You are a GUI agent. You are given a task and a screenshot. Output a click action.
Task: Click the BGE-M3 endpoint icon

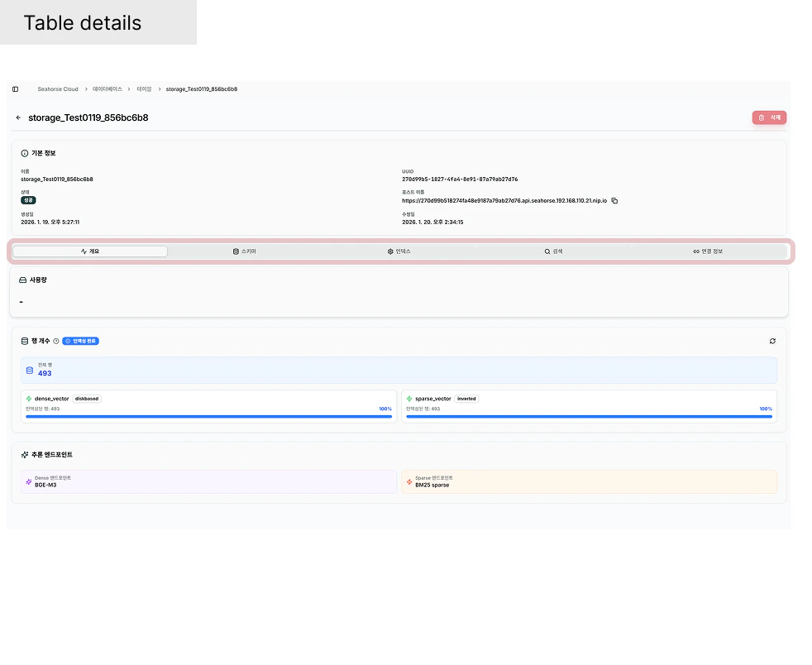[x=28, y=481]
